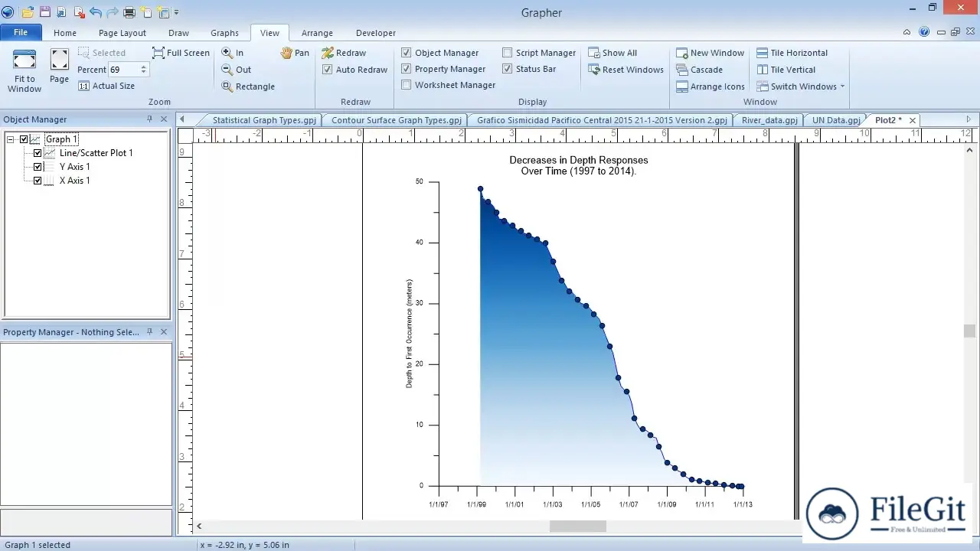Open a file with the folder icon
Image resolution: width=980 pixels, height=551 pixels.
click(x=28, y=12)
